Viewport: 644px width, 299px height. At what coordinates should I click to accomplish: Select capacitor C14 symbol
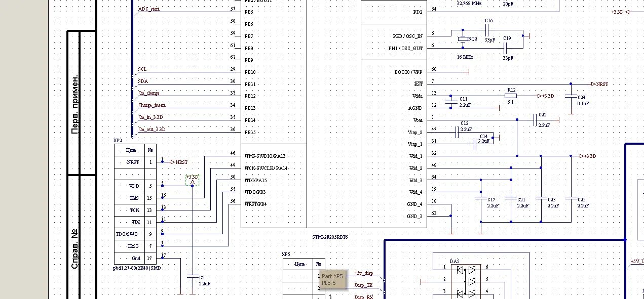coord(475,144)
